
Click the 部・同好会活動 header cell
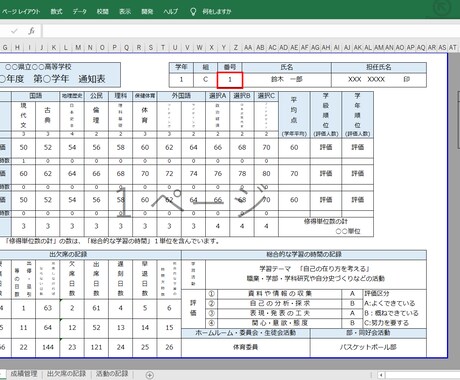pyautogui.click(x=368, y=333)
